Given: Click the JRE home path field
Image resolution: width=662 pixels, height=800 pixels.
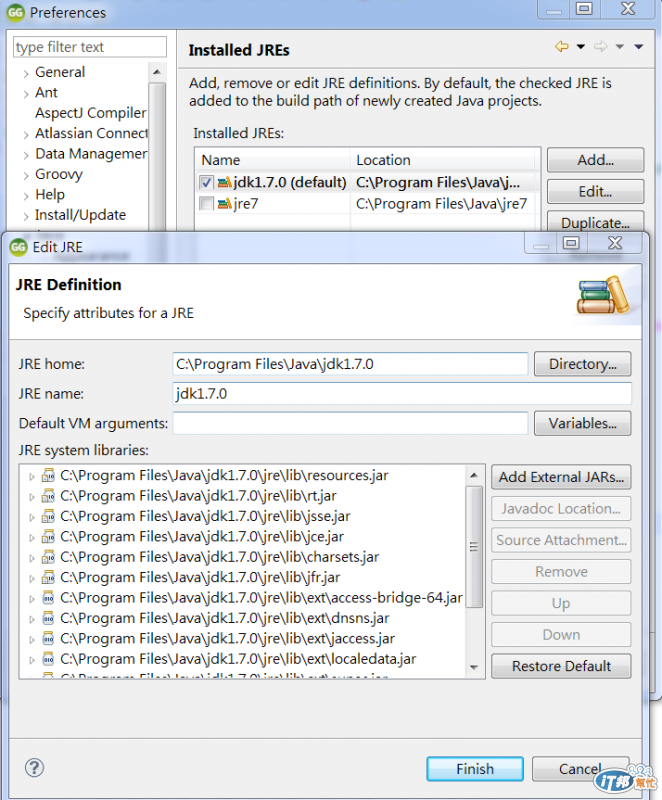Looking at the screenshot, I should (x=350, y=364).
